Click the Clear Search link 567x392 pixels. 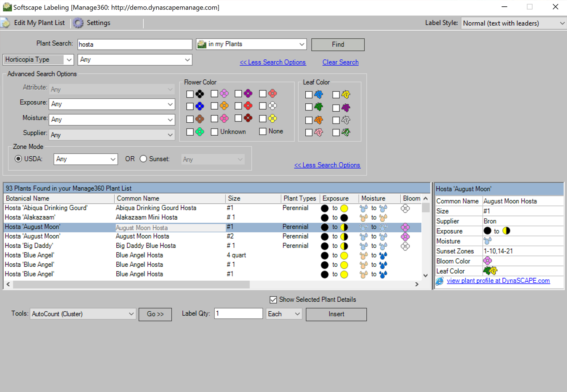click(x=340, y=62)
